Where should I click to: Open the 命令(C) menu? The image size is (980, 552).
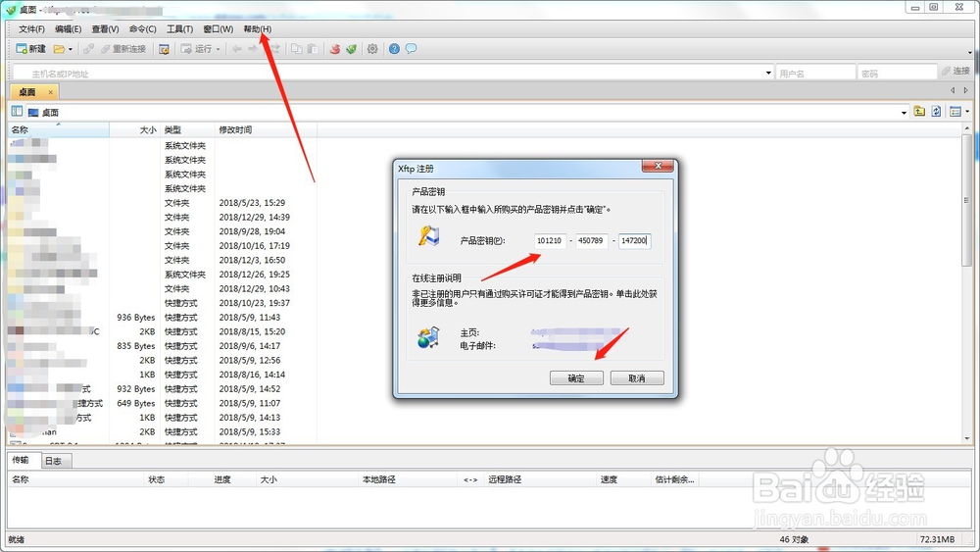coord(142,29)
